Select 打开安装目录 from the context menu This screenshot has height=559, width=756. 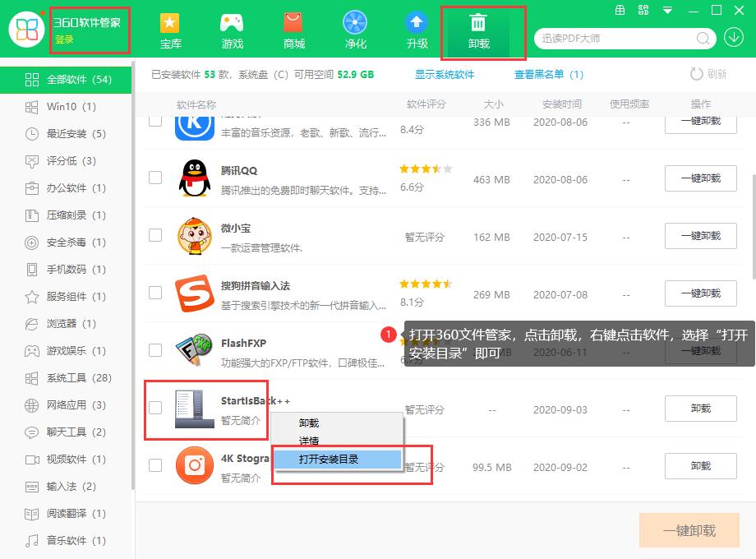coord(337,460)
